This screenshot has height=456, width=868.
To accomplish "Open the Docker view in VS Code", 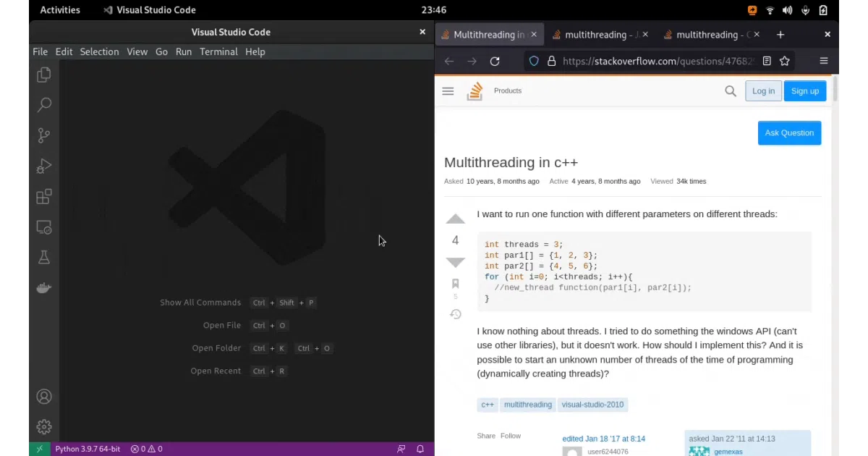I will tap(44, 288).
